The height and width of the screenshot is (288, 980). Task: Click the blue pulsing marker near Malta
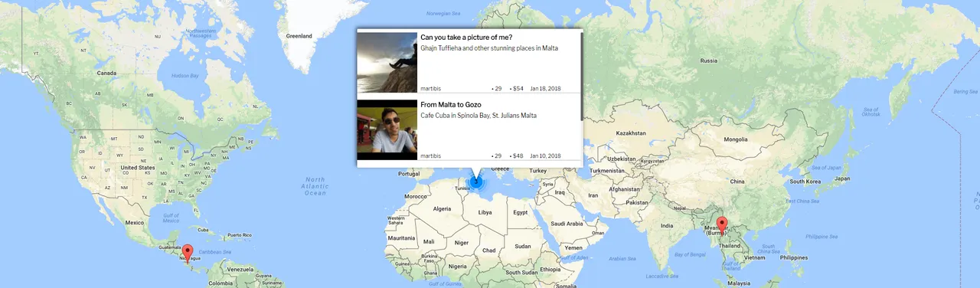476,182
